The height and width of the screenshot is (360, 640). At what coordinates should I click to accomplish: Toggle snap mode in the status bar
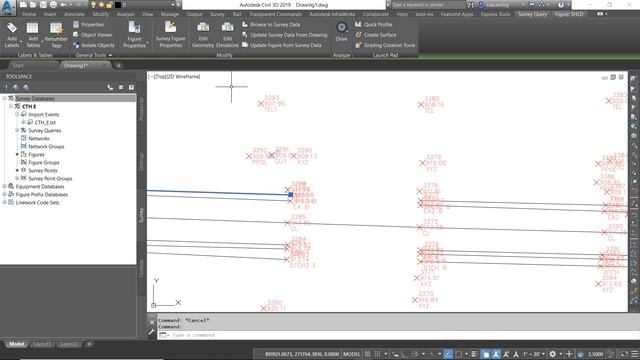click(x=378, y=354)
